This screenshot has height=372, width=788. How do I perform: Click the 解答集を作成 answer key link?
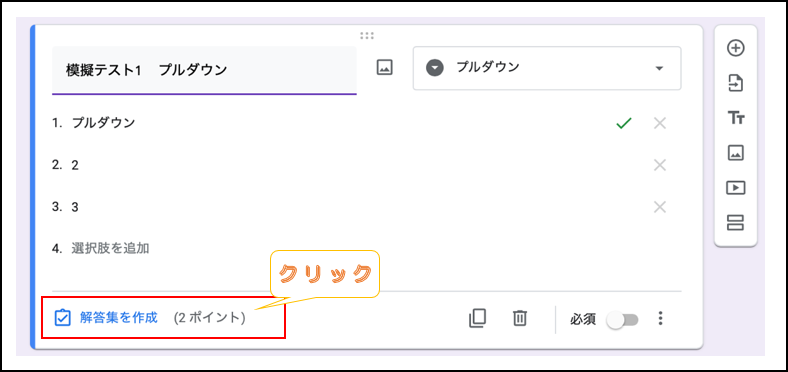tap(119, 318)
